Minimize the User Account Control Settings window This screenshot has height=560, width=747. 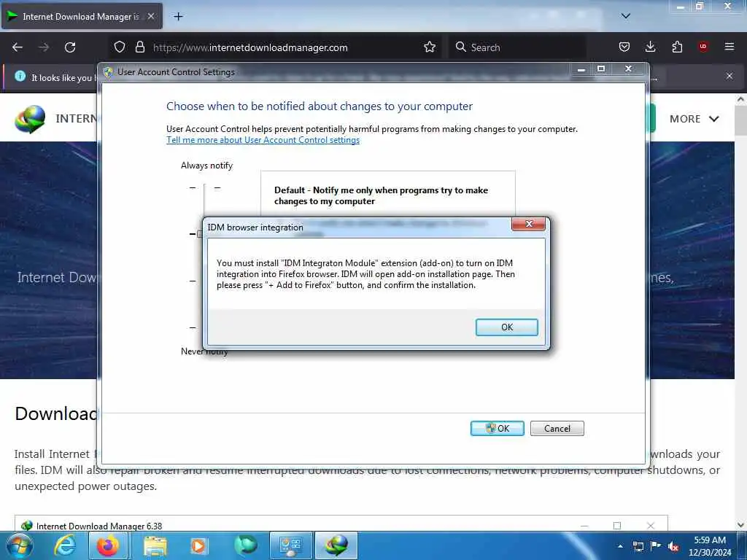tap(581, 69)
